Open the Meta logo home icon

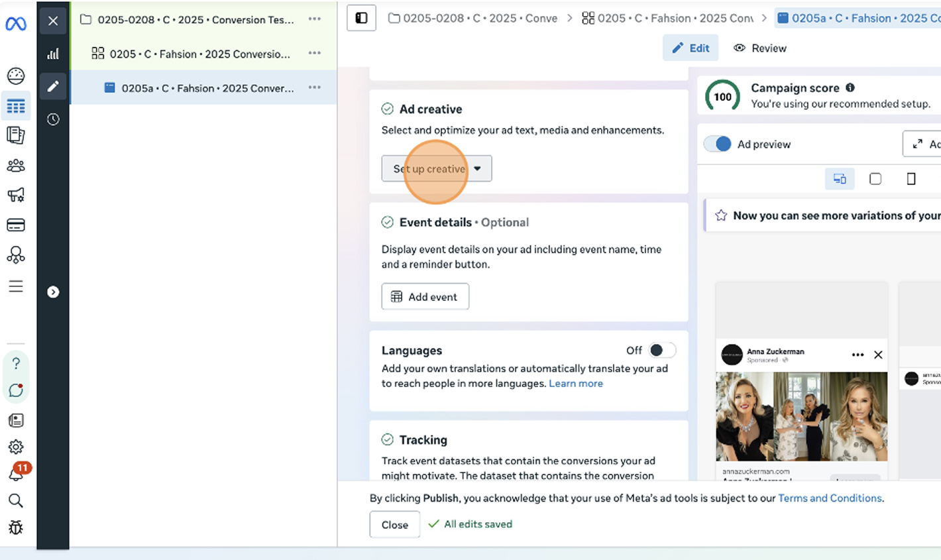[x=16, y=25]
